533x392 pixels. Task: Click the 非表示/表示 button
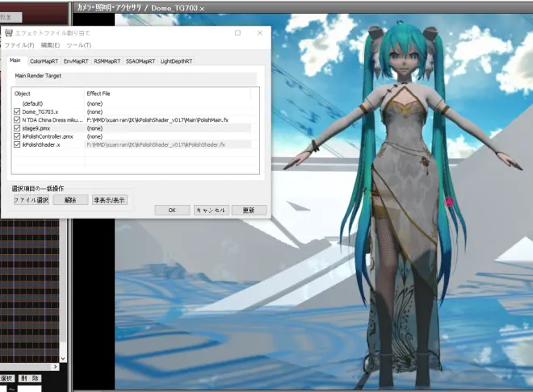[110, 200]
